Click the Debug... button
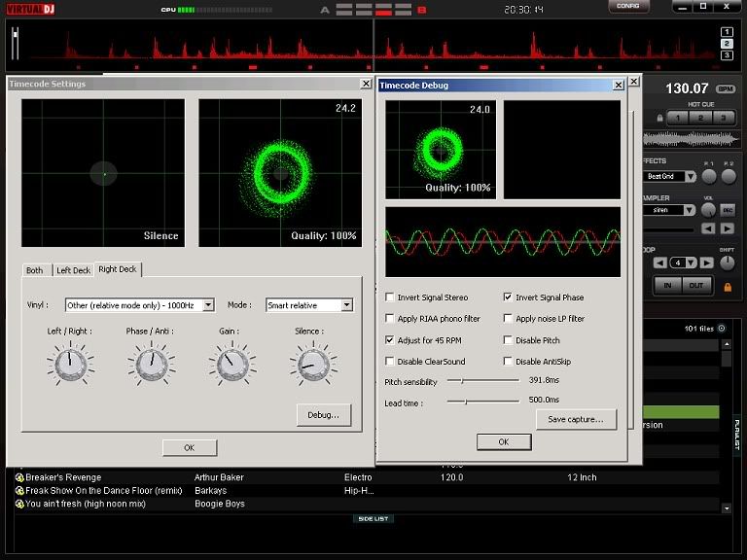This screenshot has height=560, width=747. point(324,415)
